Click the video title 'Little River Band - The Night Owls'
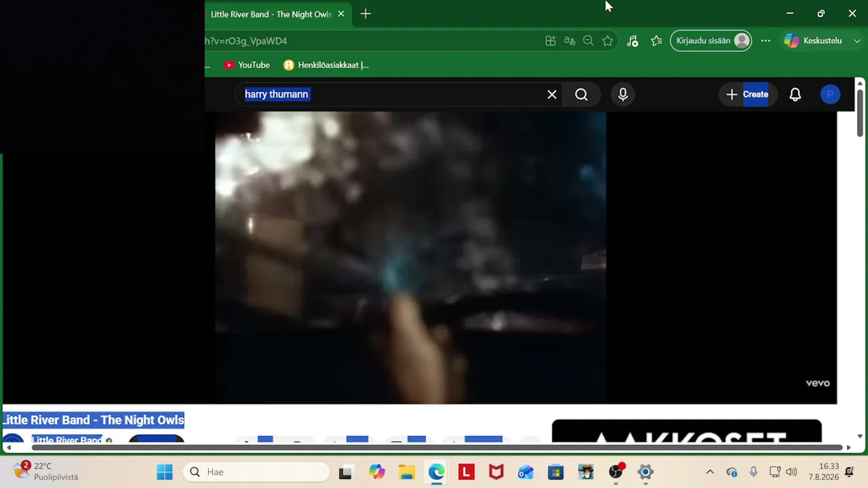 [x=94, y=420]
